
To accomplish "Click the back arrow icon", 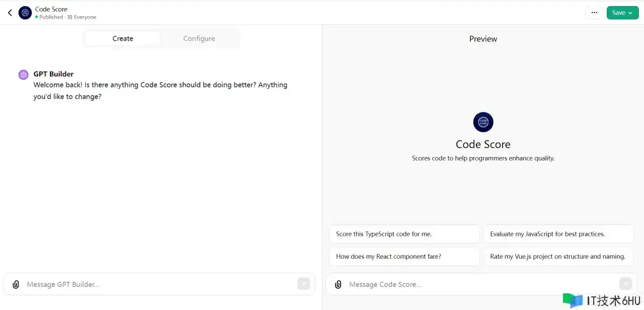I will click(x=10, y=13).
